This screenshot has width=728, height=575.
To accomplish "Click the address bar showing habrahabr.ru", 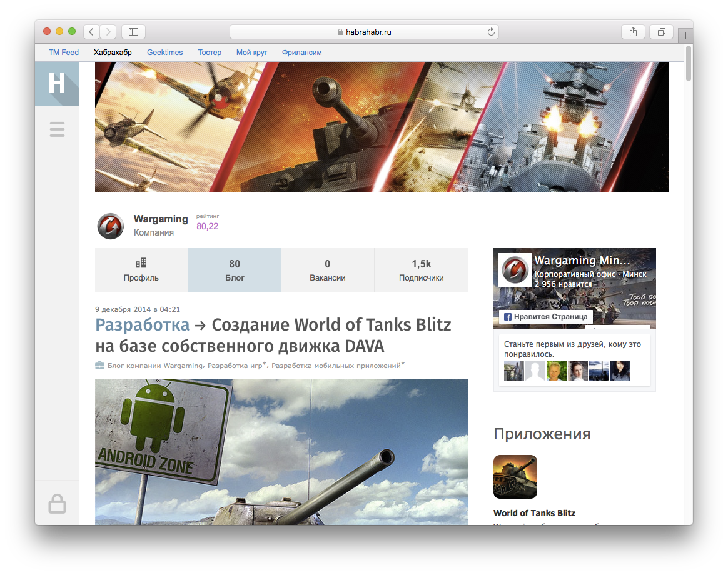I will 364,32.
